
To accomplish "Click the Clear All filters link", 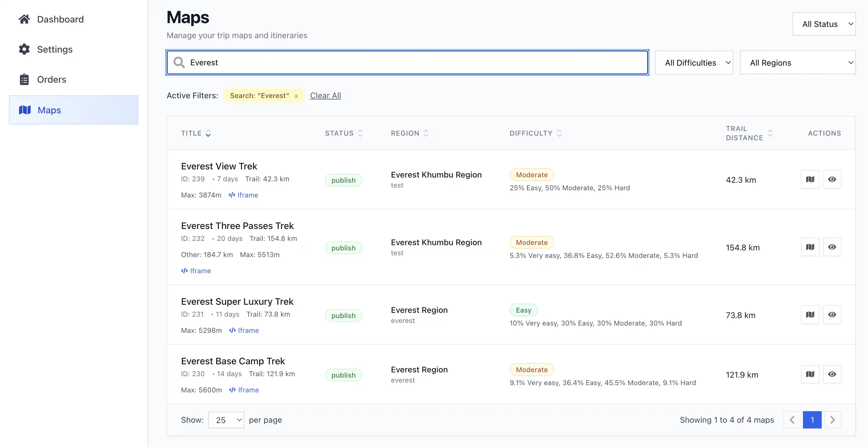I will pyautogui.click(x=325, y=96).
